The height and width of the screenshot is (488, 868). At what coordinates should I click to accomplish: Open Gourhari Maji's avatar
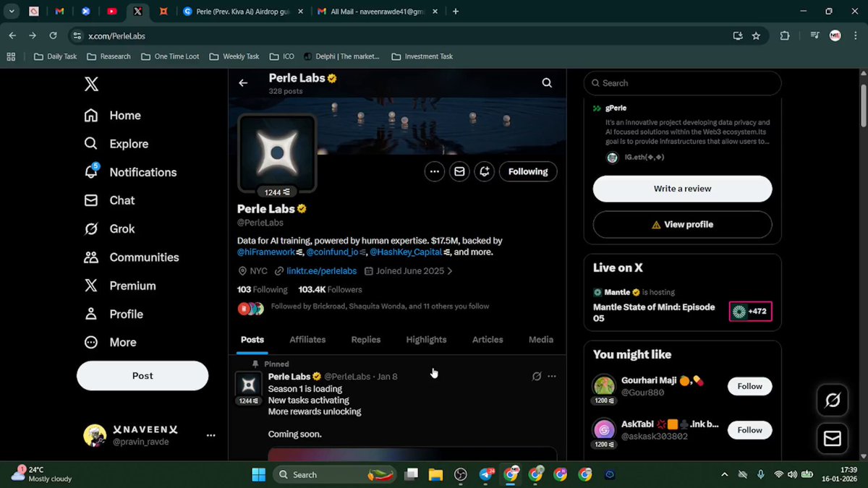point(604,386)
